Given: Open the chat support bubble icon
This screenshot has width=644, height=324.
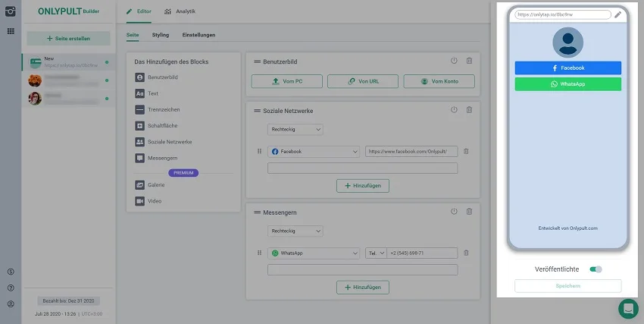Looking at the screenshot, I should pos(628,308).
